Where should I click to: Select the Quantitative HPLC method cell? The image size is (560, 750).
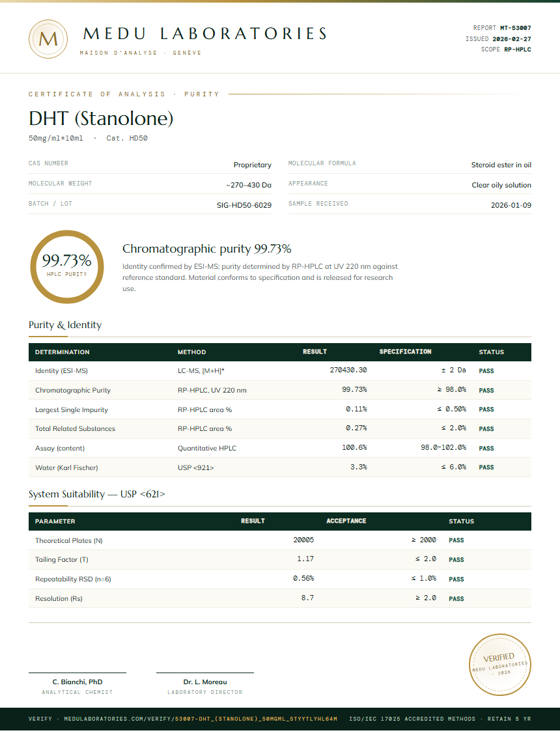(x=207, y=448)
